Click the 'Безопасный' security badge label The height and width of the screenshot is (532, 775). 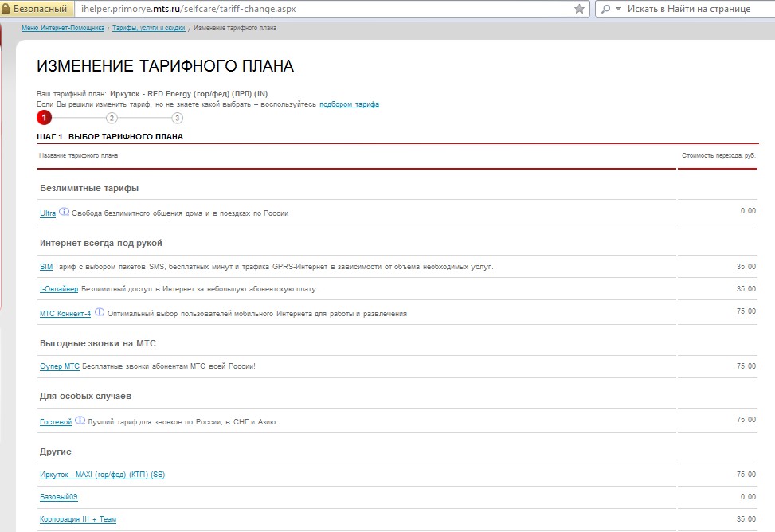point(40,9)
